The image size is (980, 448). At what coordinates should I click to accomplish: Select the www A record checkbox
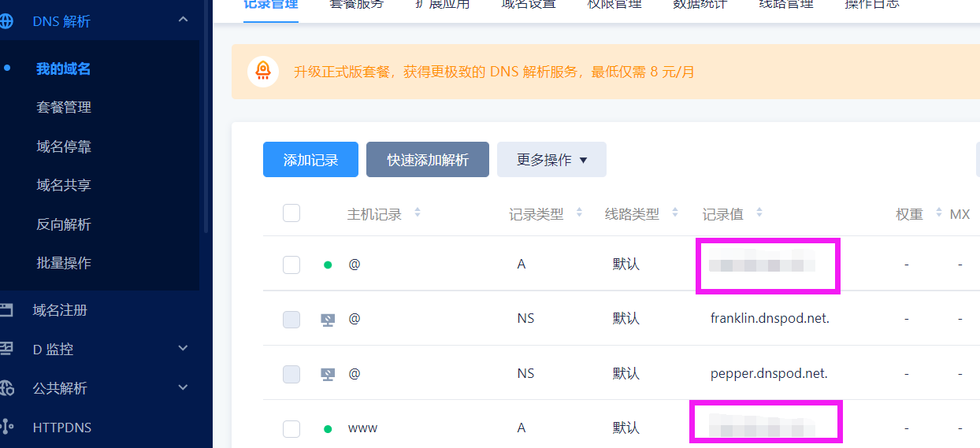[291, 428]
